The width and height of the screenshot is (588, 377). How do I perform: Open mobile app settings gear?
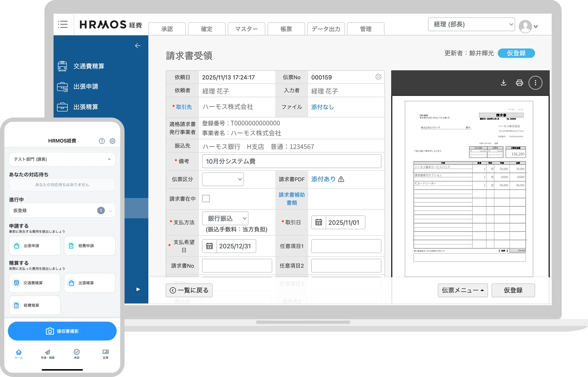tap(113, 141)
